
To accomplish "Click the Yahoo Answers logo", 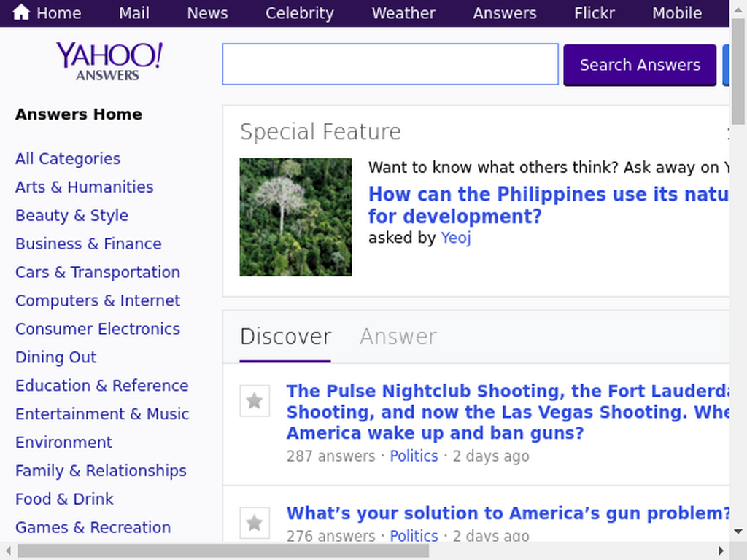I will [109, 61].
